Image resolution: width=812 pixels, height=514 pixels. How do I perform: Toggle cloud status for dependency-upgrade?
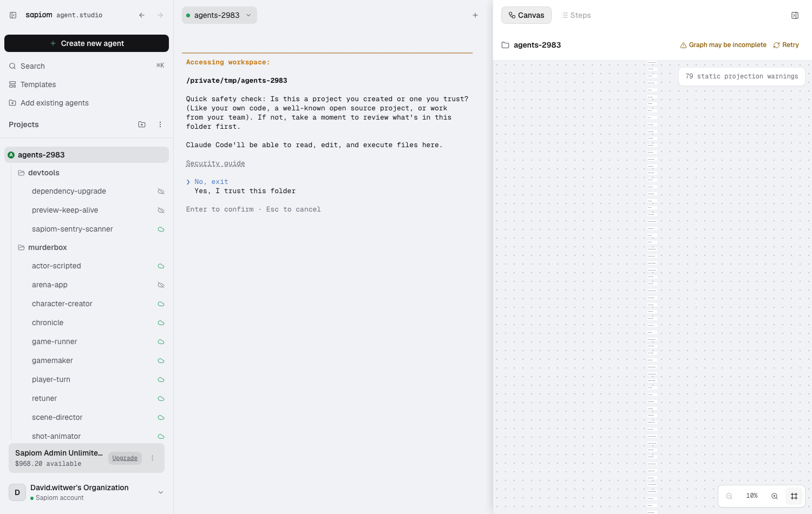[x=161, y=192]
